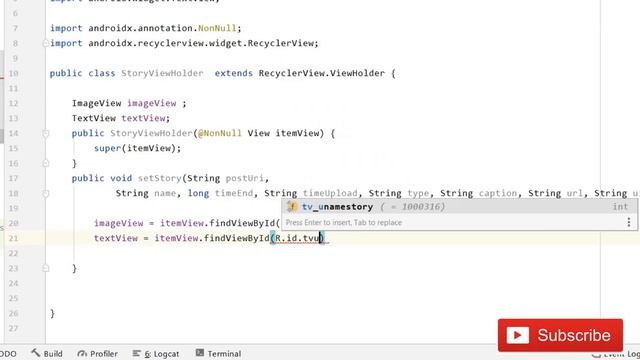The width and height of the screenshot is (640, 360).
Task: Click the '( = 1000316)' value in popup
Action: click(x=412, y=207)
